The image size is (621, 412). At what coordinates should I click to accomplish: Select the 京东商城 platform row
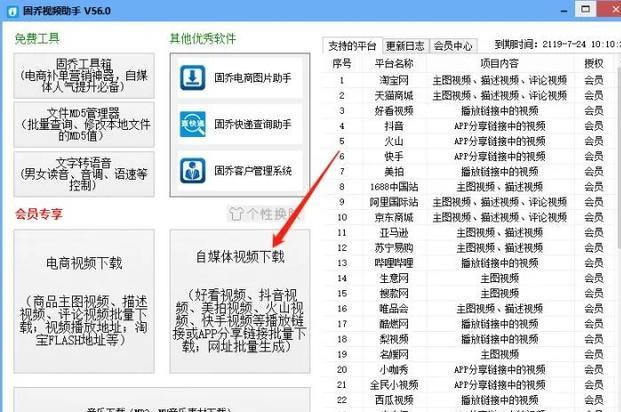469,217
